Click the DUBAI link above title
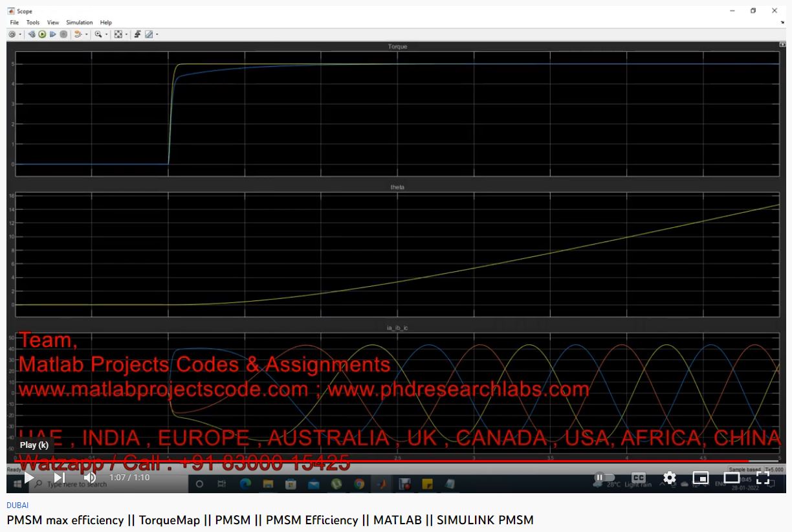 point(17,505)
